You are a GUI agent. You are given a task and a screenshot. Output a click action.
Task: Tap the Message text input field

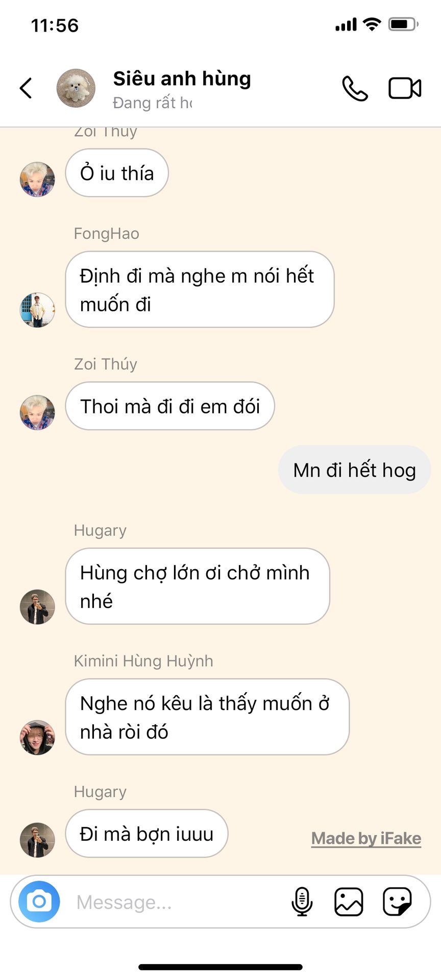179,902
